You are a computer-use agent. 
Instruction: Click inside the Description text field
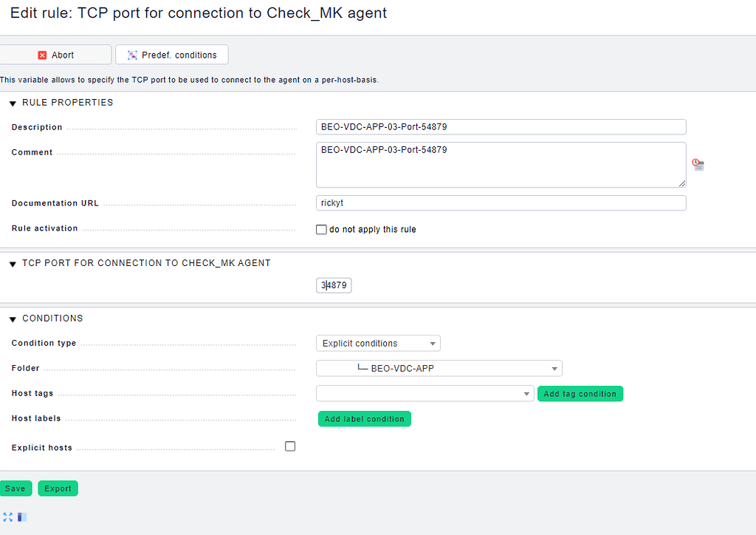[501, 126]
